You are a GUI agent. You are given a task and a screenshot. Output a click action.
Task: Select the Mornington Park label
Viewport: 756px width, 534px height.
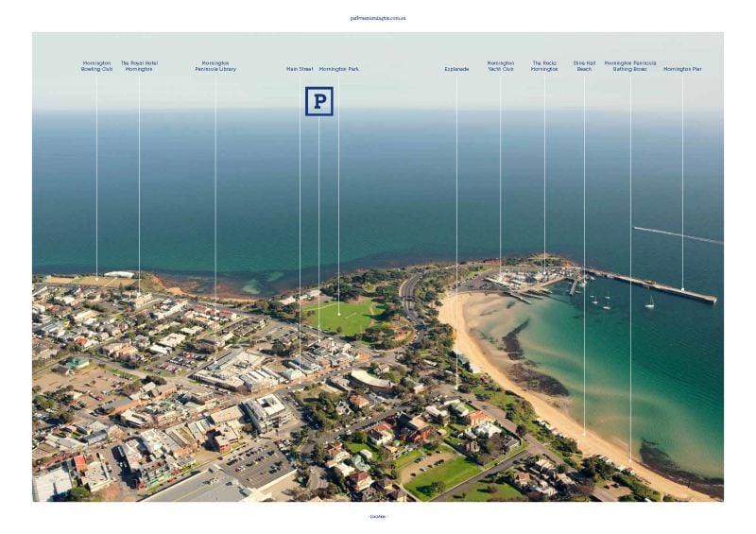(338, 69)
